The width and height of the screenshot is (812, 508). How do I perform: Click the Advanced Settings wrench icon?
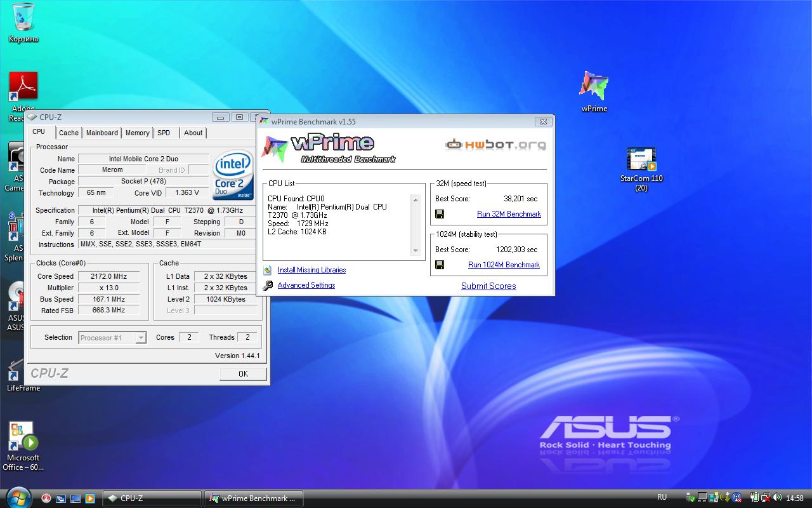(268, 285)
